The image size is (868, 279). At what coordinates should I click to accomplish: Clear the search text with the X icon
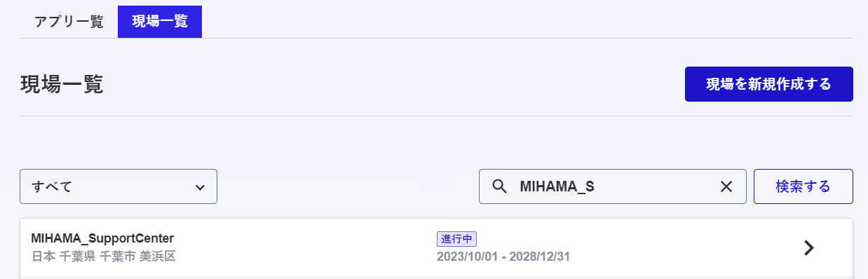point(726,186)
